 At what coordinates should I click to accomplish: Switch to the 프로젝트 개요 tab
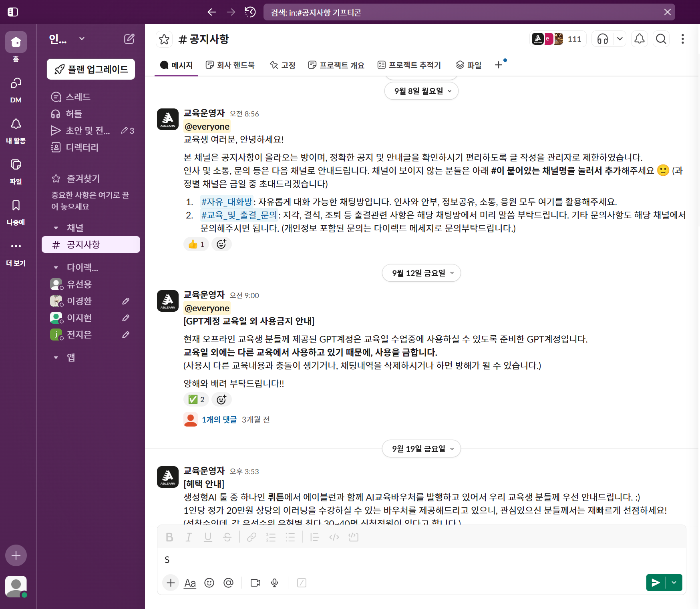click(336, 65)
